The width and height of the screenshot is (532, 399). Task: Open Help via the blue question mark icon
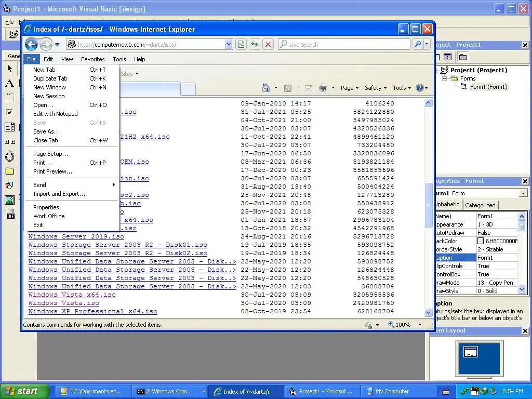[420, 88]
